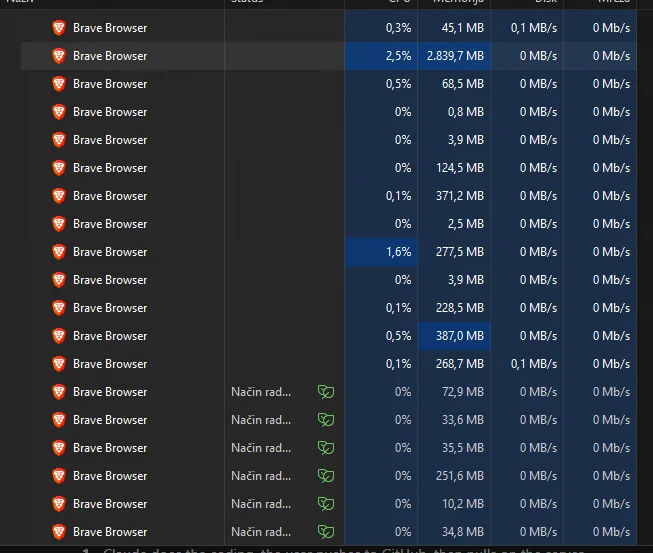Select the 10,2 MB memory cell
The height and width of the screenshot is (553, 653).
pyautogui.click(x=454, y=503)
